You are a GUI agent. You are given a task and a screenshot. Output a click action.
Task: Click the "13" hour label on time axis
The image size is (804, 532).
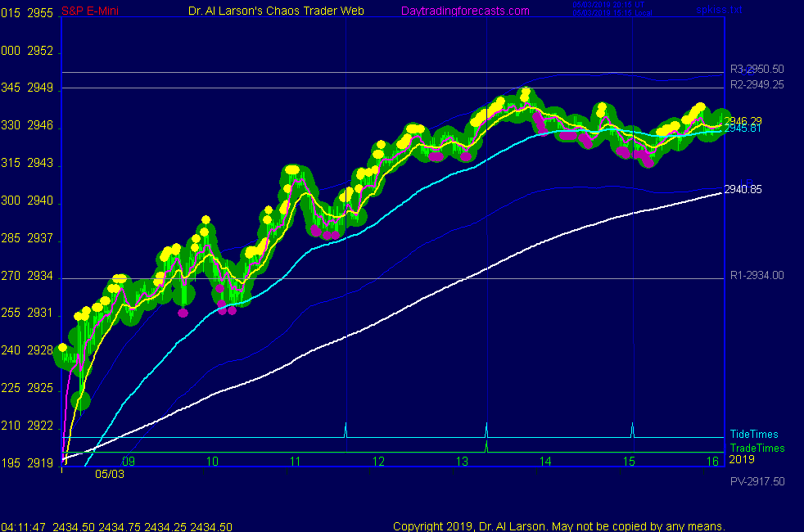tap(462, 462)
